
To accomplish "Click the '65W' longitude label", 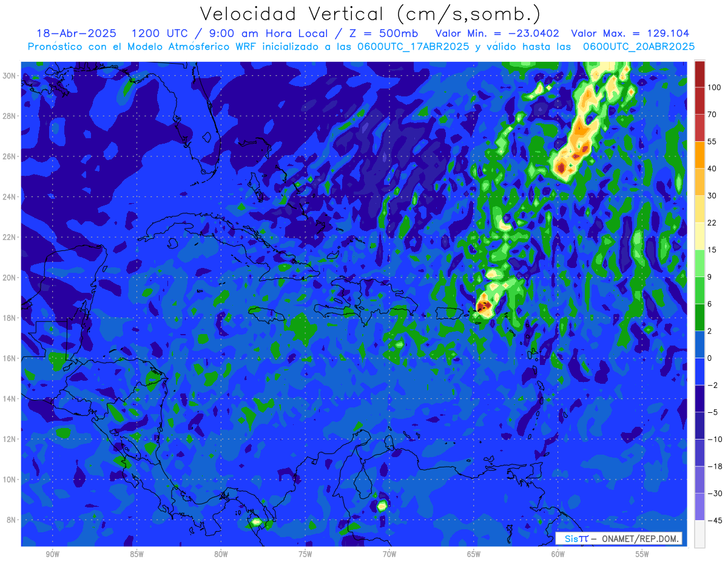I will click(474, 554).
